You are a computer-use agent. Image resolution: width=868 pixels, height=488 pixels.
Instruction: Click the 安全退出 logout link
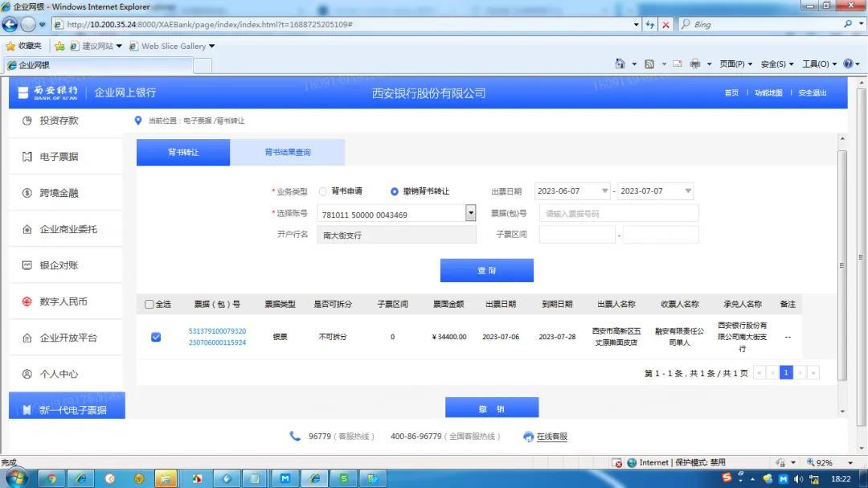(x=812, y=93)
